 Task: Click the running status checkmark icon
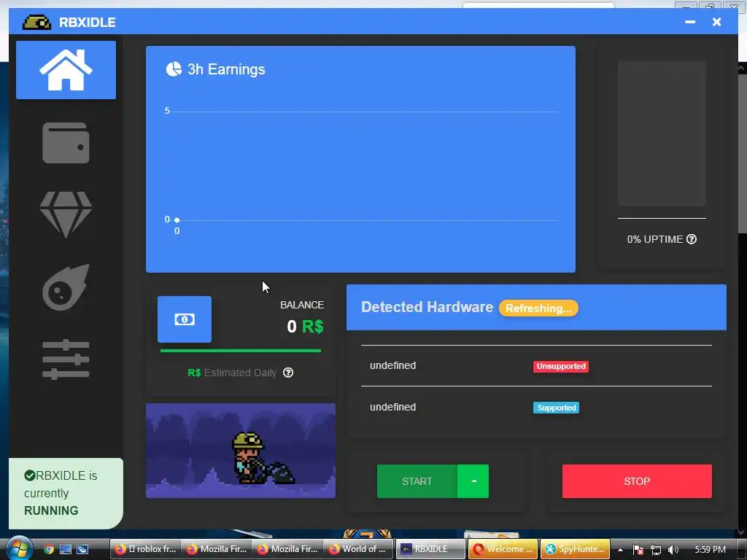point(29,475)
